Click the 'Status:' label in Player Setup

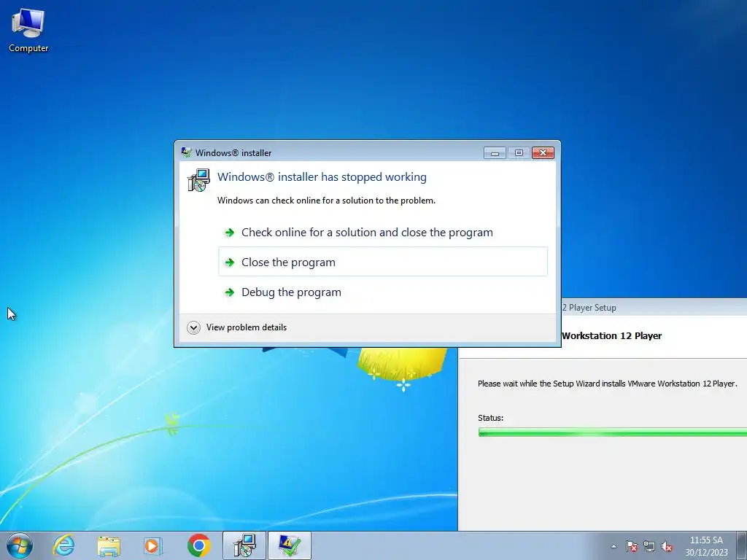click(490, 418)
